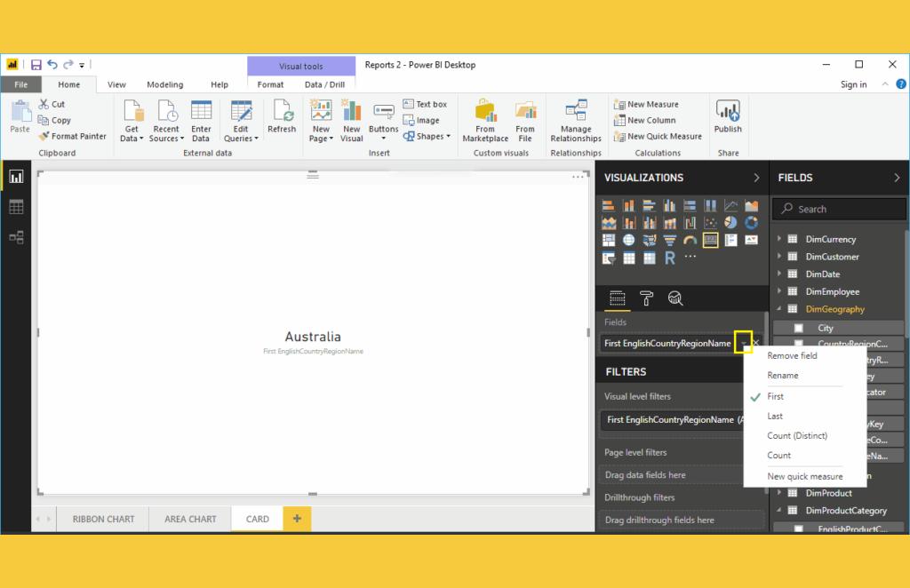910x588 pixels.
Task: Switch to Model relationships view in sidebar
Action: (x=16, y=237)
